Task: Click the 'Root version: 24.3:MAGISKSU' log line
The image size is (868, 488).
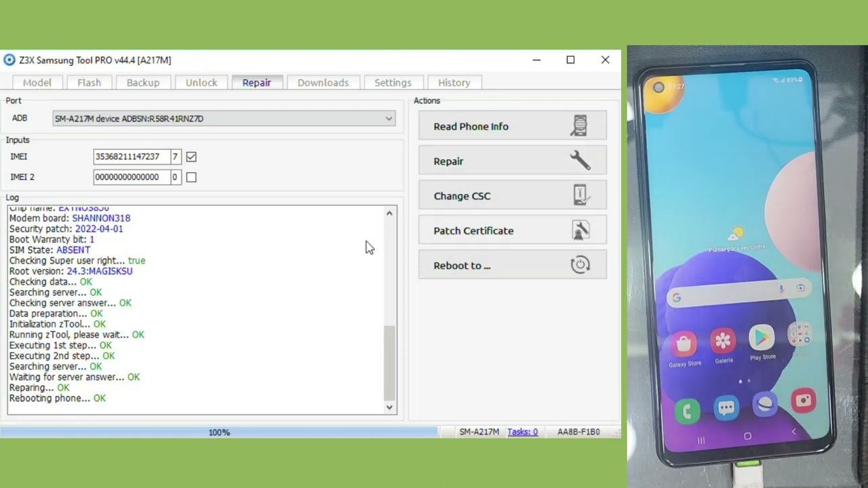Action: coord(71,271)
